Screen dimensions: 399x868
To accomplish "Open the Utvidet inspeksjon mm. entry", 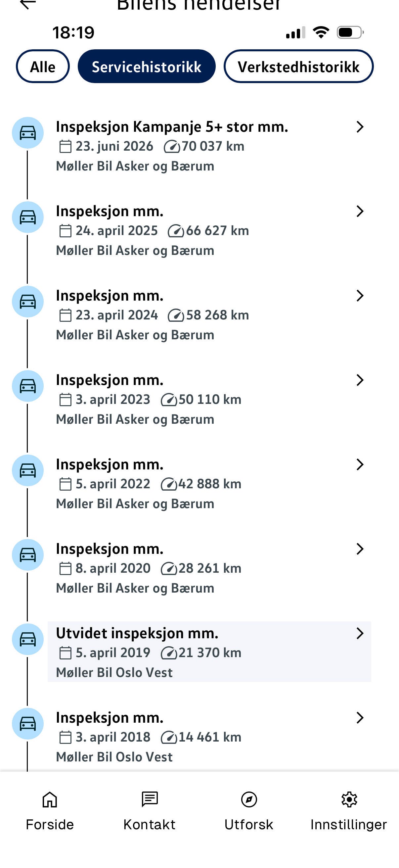I will (x=209, y=652).
